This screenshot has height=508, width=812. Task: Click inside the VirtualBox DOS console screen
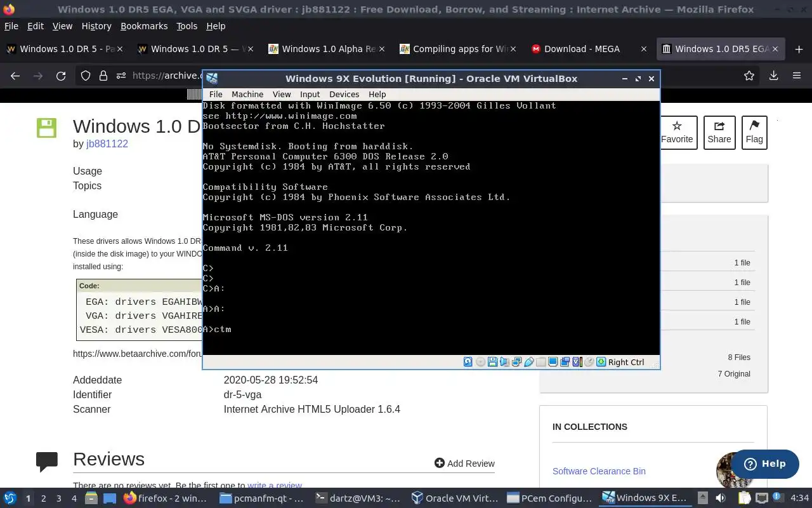431,227
